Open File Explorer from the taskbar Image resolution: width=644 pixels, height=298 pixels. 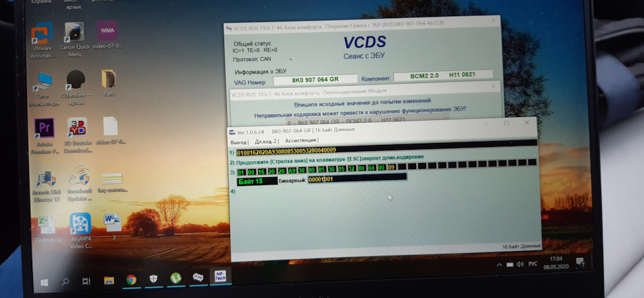click(109, 281)
